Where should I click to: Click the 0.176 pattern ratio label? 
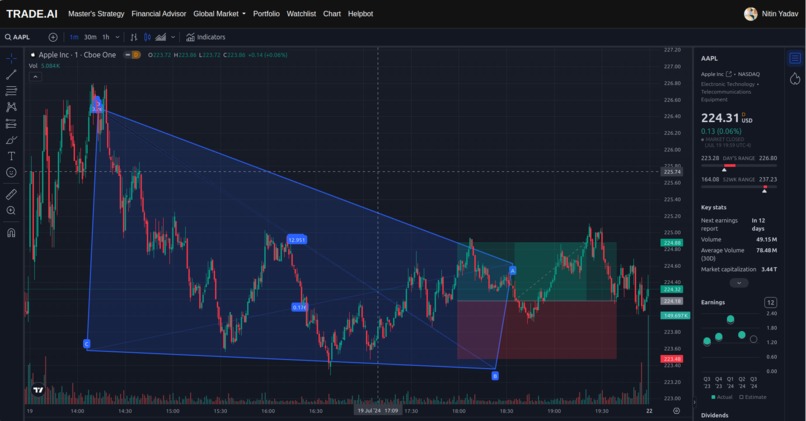pos(299,307)
